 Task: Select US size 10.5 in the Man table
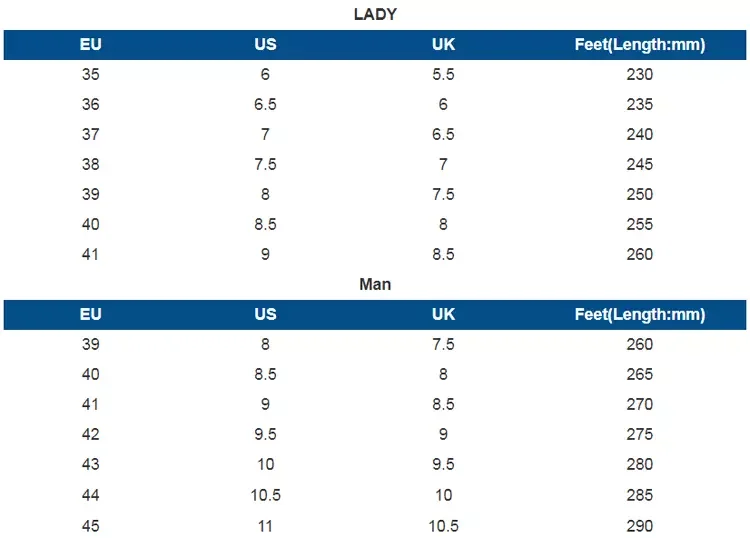coord(265,495)
